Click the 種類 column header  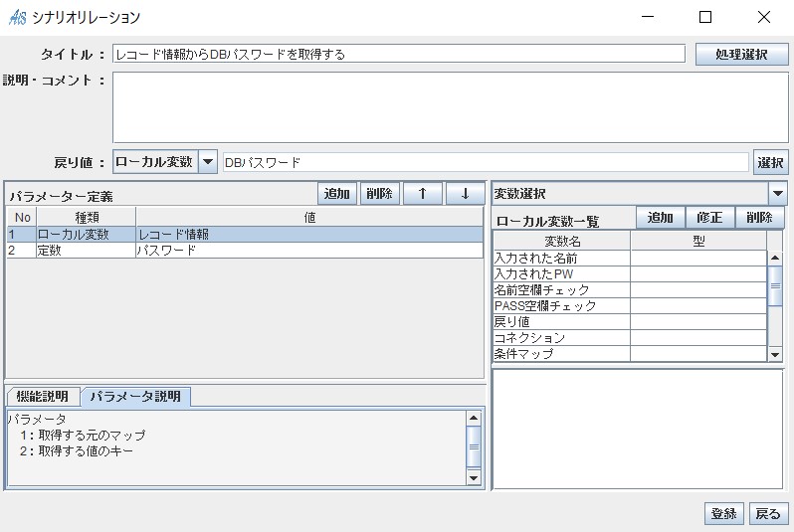point(87,217)
